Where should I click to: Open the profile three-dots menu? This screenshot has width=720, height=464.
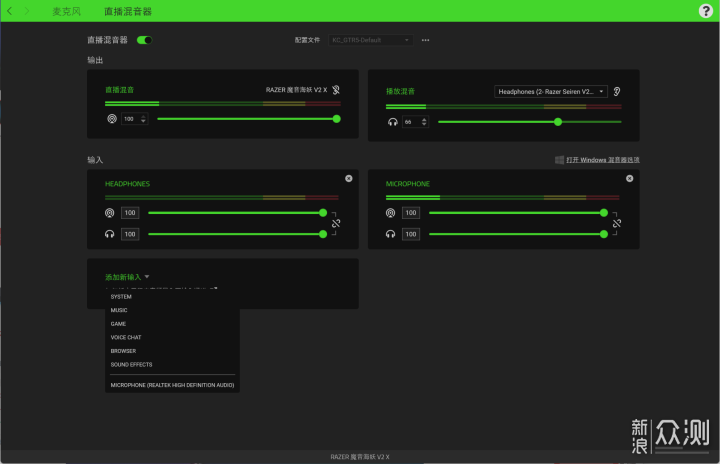click(426, 40)
